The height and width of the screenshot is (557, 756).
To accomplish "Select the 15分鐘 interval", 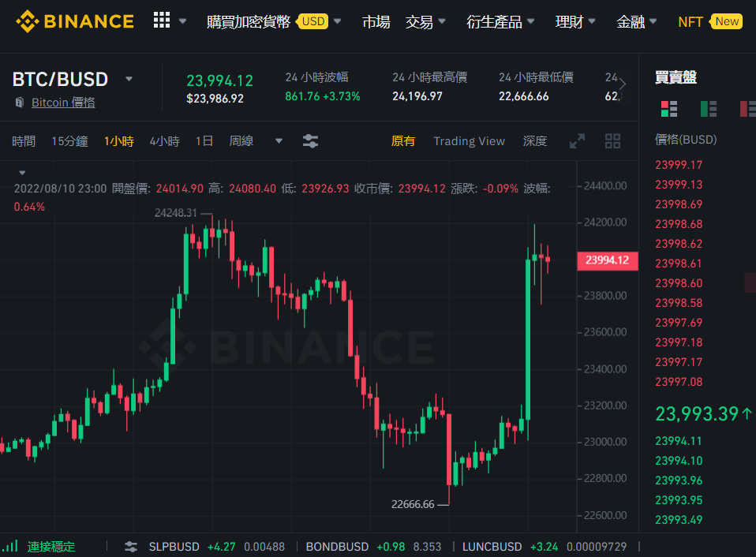I will (69, 141).
